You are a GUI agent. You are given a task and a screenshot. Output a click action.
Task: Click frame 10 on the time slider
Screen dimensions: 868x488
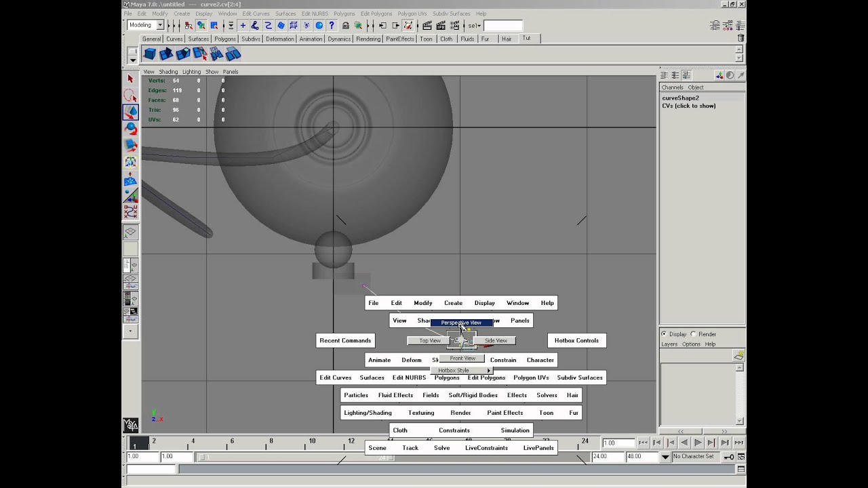click(312, 441)
